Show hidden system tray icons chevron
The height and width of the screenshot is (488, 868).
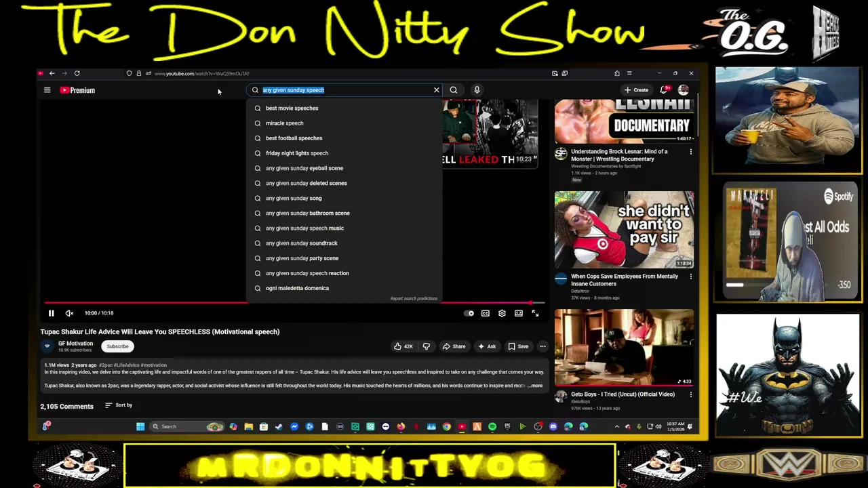(x=616, y=426)
